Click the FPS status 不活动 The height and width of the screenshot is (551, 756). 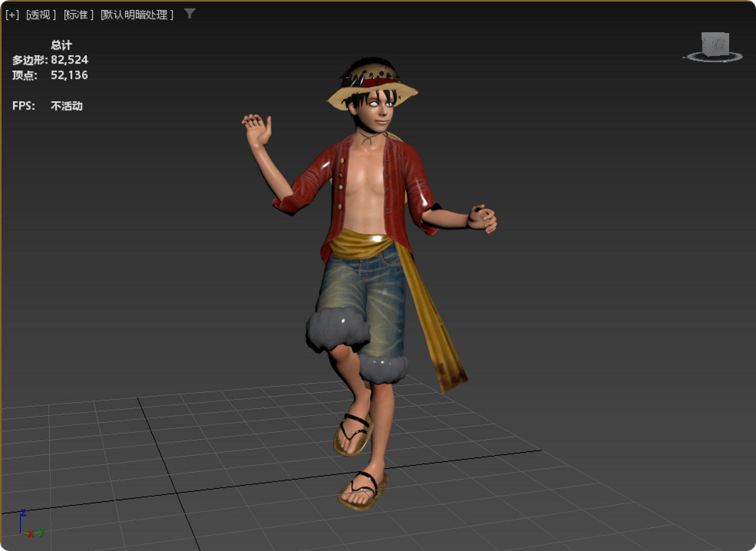click(x=67, y=106)
